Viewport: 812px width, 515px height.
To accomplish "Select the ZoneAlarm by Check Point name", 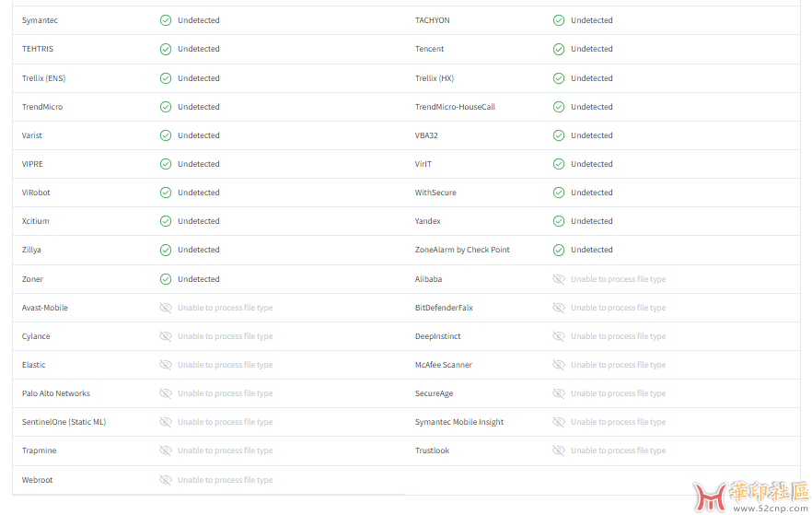I will 462,250.
